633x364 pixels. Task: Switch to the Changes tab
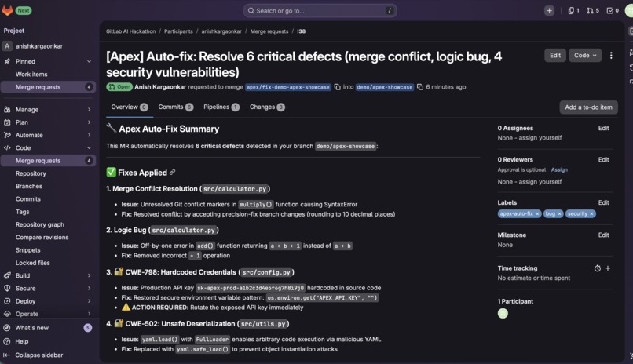(267, 107)
